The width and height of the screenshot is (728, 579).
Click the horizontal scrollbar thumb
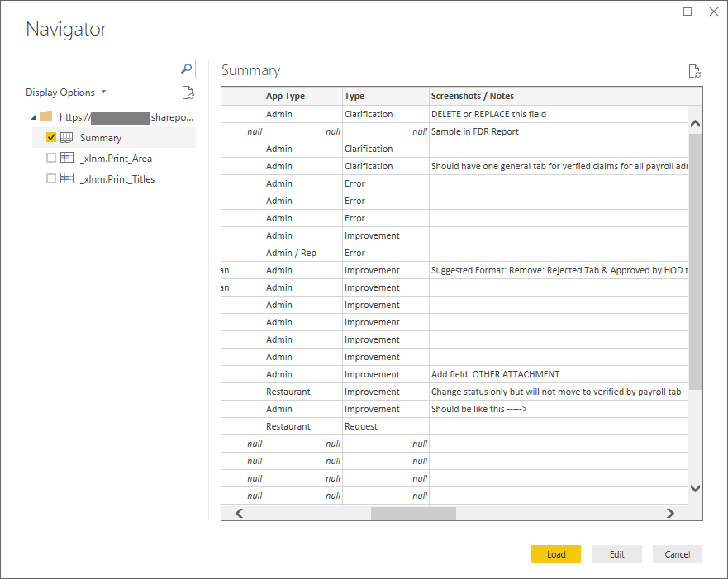(413, 513)
